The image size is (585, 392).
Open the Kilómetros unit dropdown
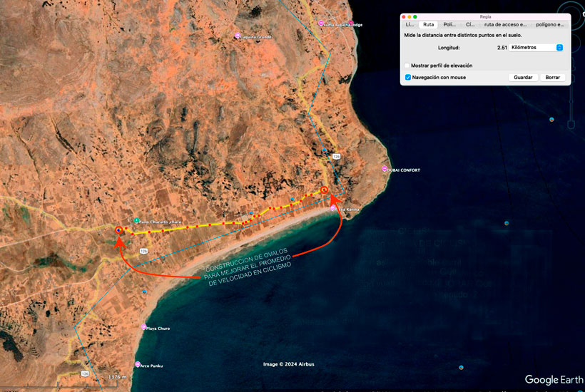click(537, 47)
